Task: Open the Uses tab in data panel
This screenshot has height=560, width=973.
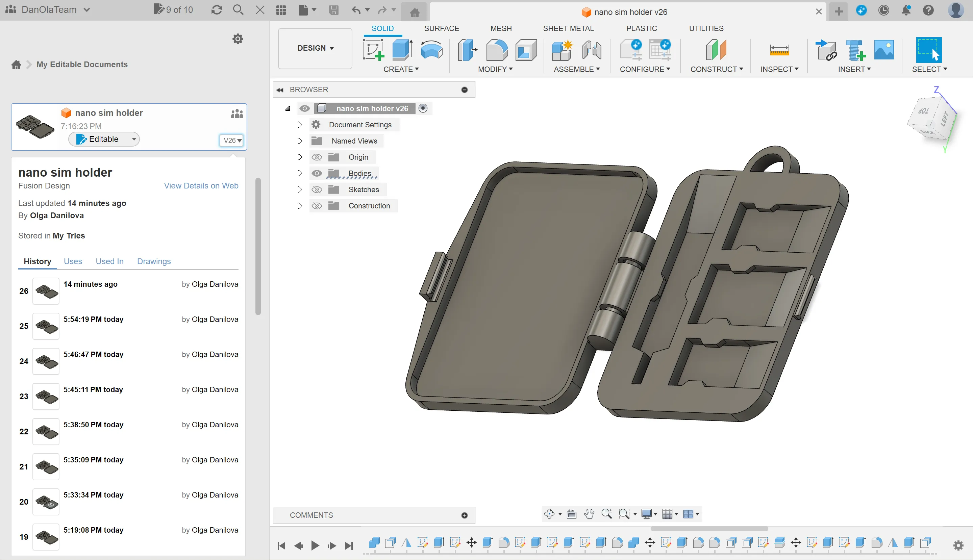Action: 73,261
